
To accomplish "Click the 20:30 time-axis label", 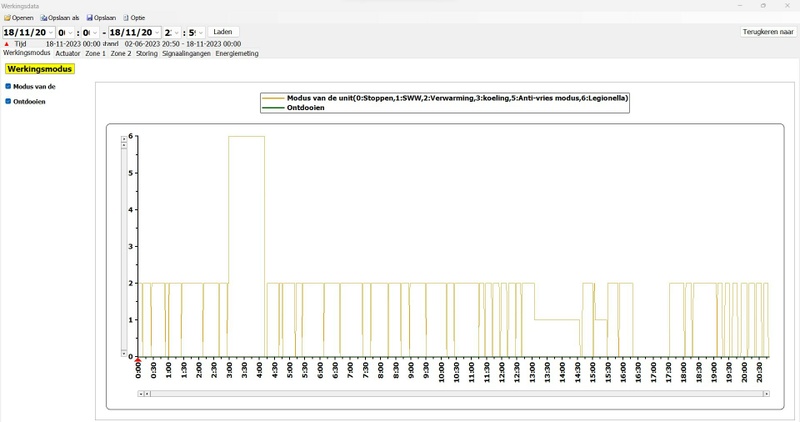I will coord(759,372).
